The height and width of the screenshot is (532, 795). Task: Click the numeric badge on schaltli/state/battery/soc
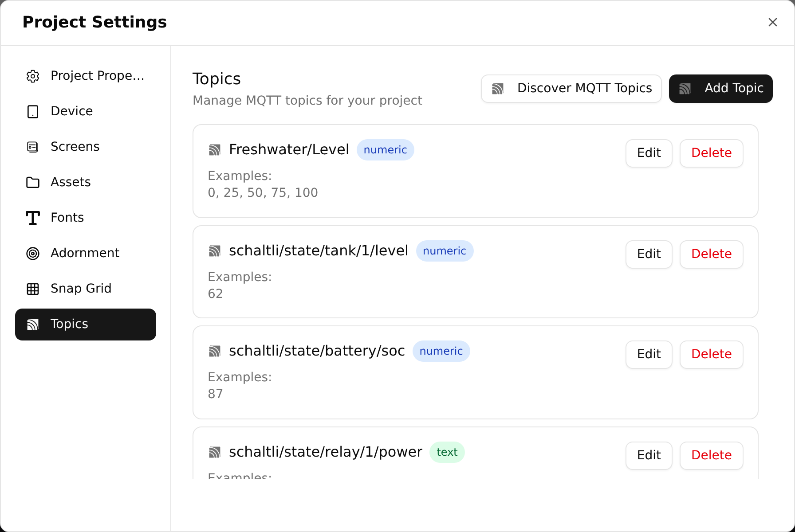click(x=441, y=351)
